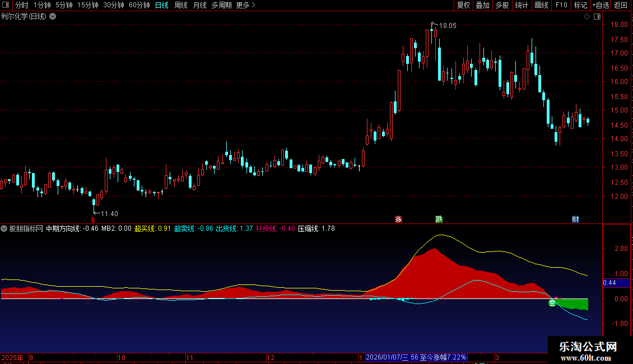
Task: Switch to 月线 monthly chart
Action: click(199, 5)
